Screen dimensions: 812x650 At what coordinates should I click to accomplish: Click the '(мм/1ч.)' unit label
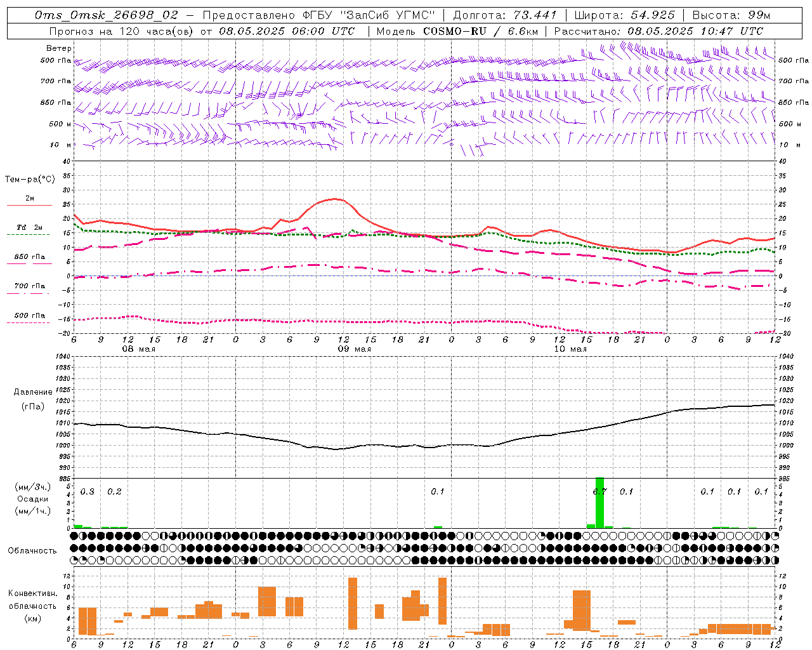[x=32, y=511]
